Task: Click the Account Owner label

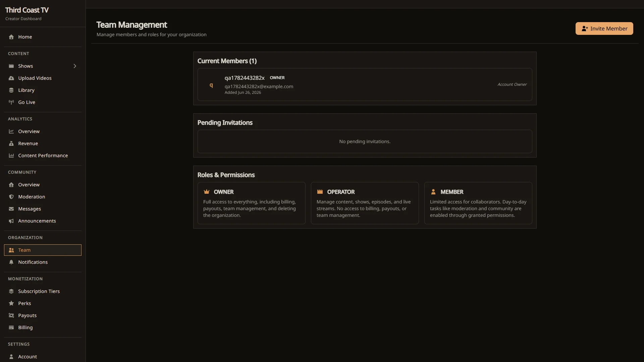Action: pos(512,84)
